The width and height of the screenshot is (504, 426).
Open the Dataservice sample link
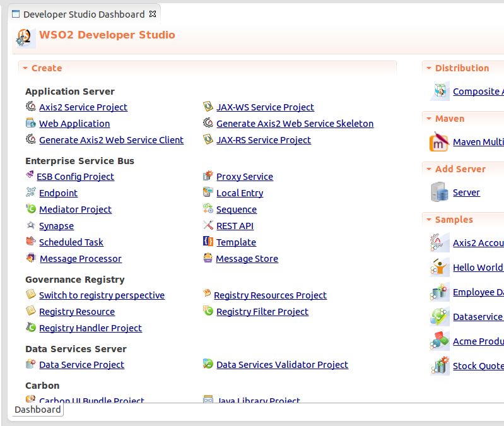click(478, 317)
